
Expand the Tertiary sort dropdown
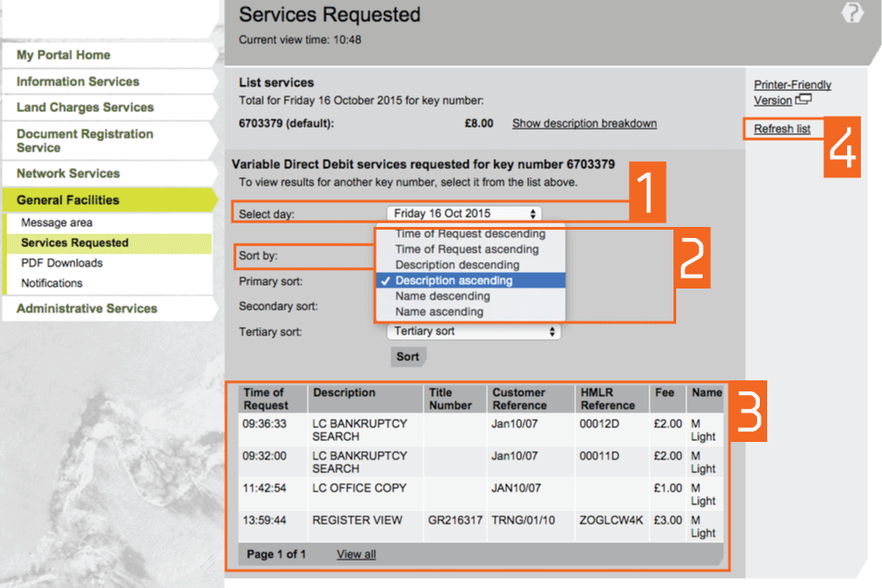473,332
